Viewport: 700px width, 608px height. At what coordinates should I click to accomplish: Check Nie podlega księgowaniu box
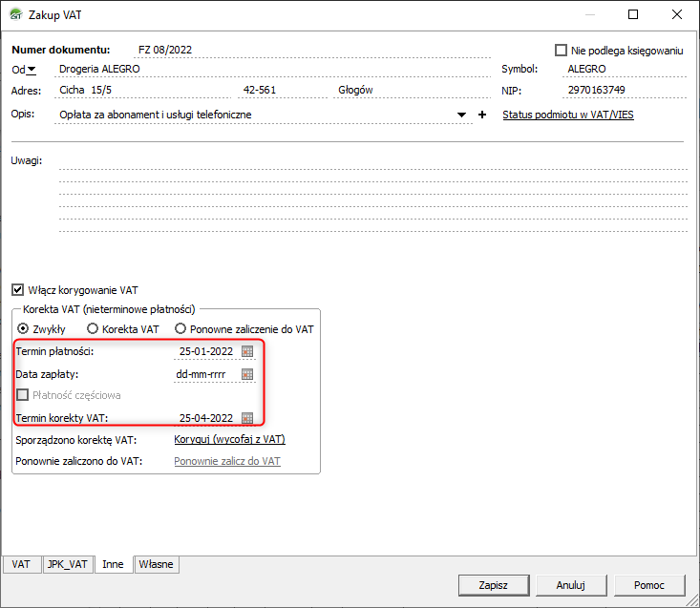561,50
